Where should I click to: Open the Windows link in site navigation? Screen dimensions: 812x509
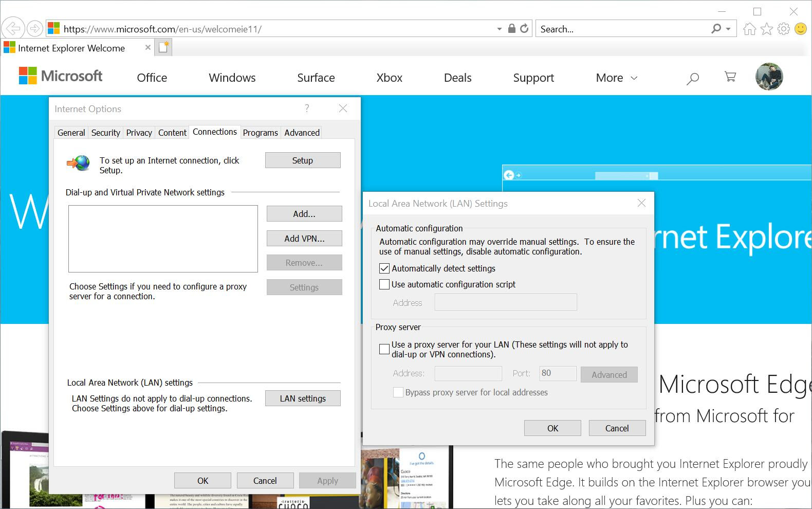pyautogui.click(x=232, y=78)
